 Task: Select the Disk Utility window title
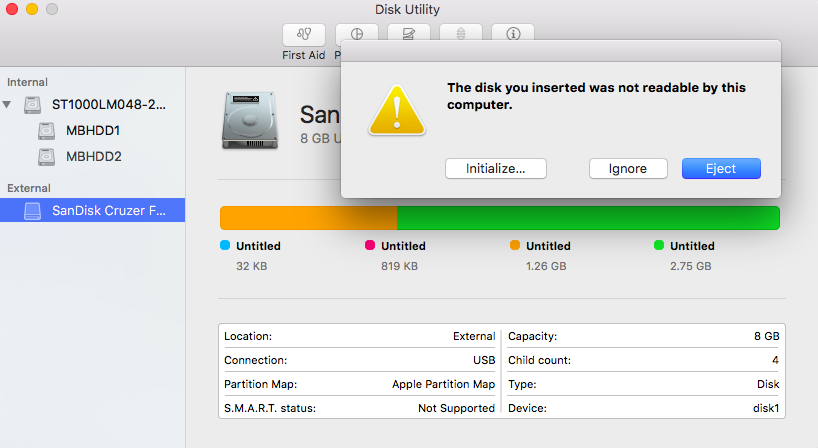point(407,9)
